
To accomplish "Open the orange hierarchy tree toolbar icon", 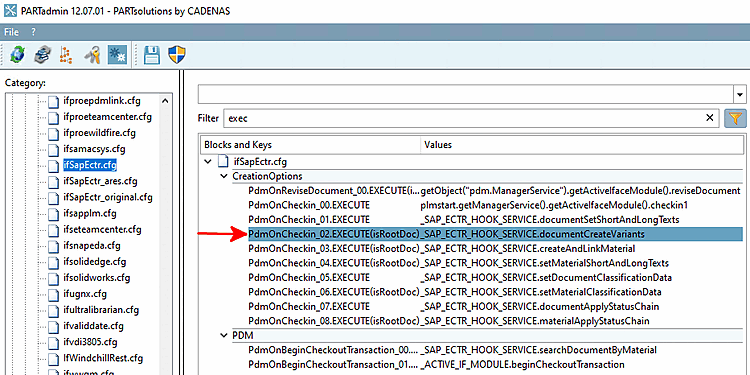I will click(66, 55).
